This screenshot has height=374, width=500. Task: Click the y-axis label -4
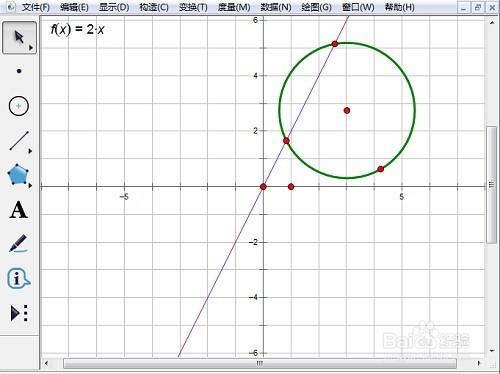click(x=254, y=297)
